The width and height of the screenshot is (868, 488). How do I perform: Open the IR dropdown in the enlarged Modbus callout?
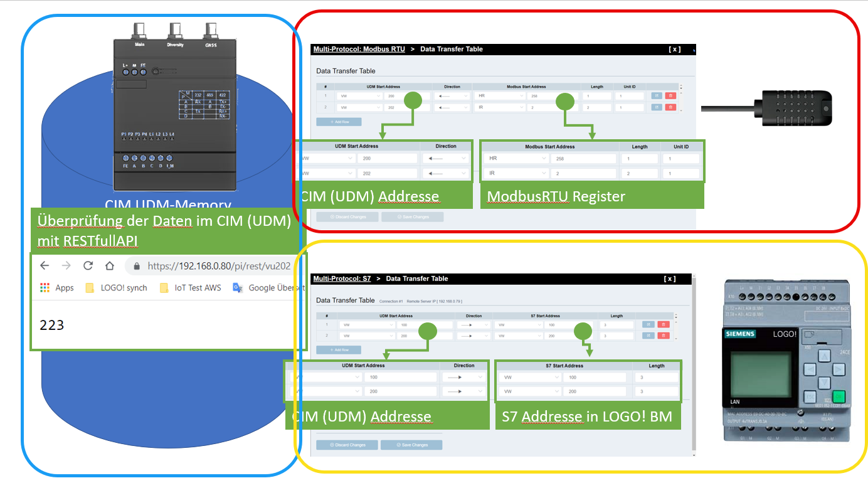coord(517,173)
